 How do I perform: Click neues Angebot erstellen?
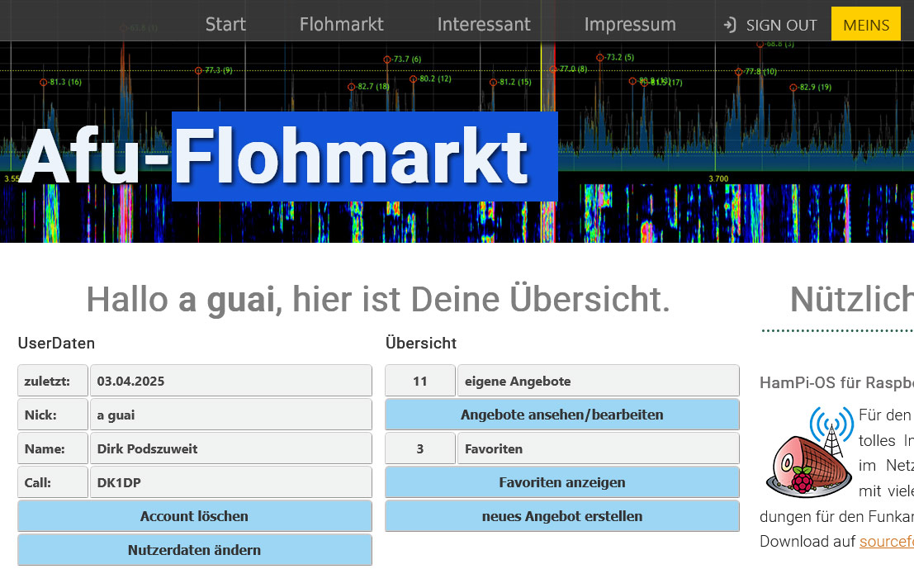562,515
